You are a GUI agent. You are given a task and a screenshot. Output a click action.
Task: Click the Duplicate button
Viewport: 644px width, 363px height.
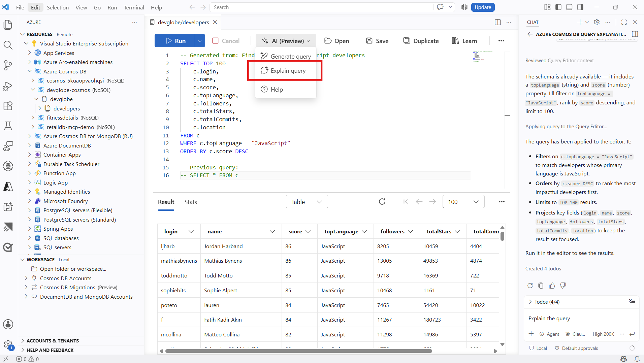421,41
